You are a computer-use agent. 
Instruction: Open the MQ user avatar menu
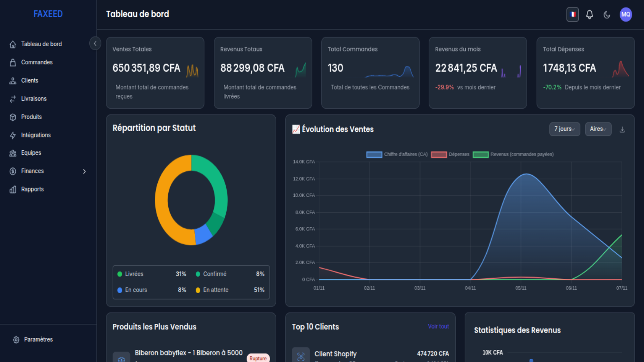click(x=625, y=14)
